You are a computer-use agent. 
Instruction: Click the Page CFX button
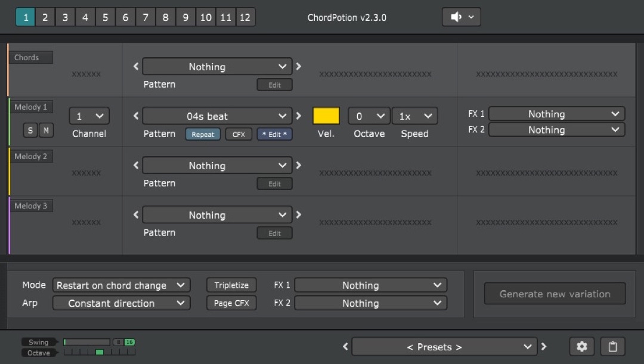231,303
